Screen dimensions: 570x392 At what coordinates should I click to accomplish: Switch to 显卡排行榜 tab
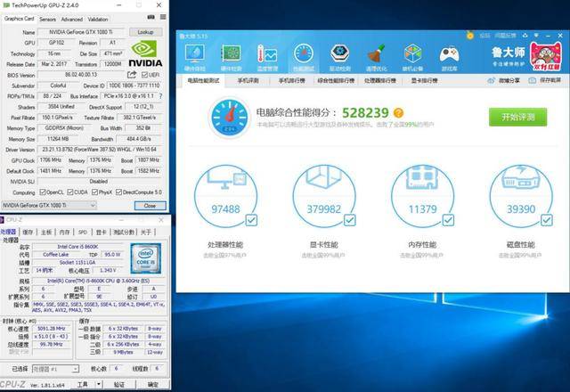[x=424, y=80]
